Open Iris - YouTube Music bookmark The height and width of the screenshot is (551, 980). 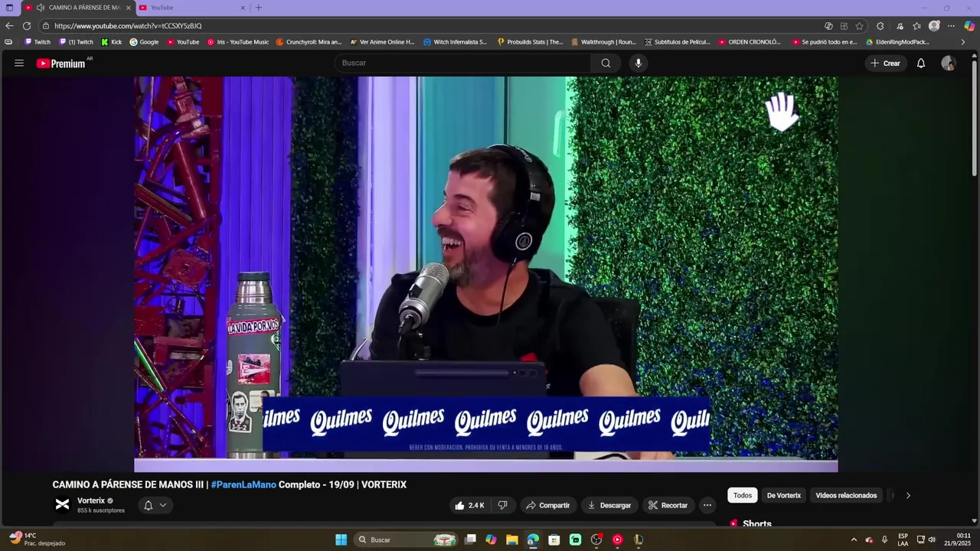click(238, 42)
